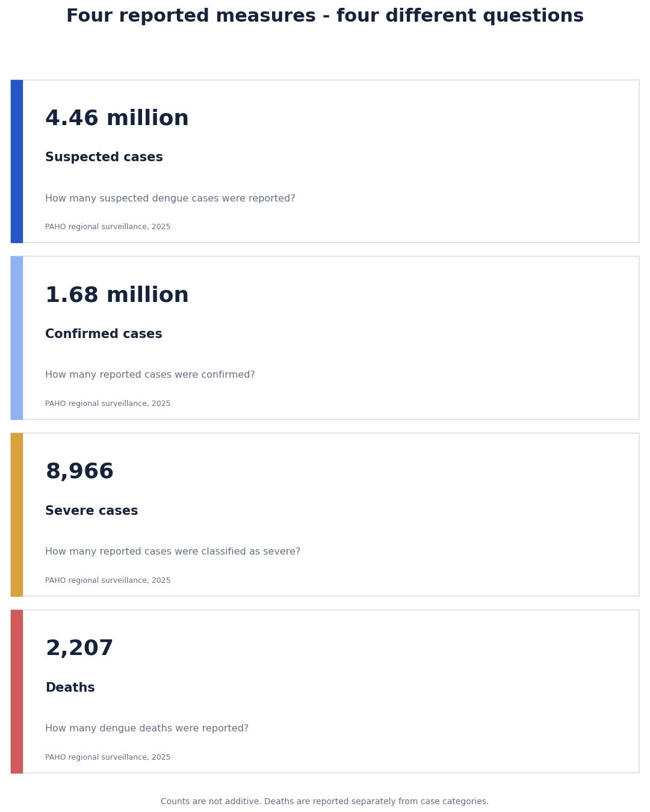Image resolution: width=650 pixels, height=812 pixels.
Task: Click PAHO source note under Suspected cases
Action: coord(108,227)
